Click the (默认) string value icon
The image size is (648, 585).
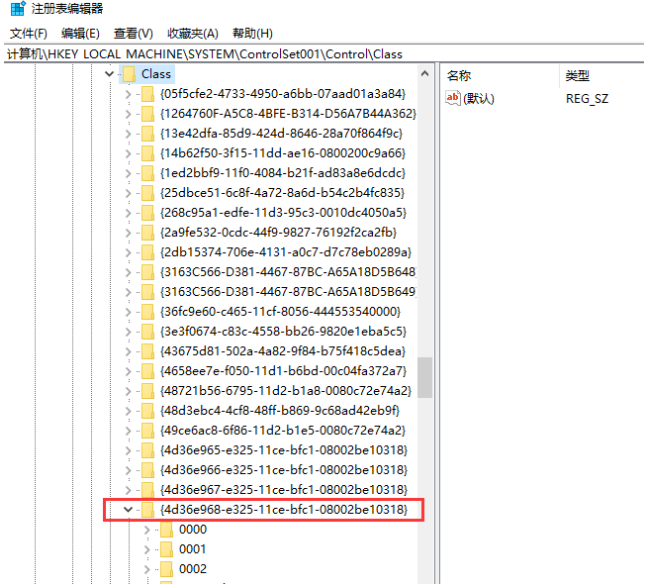click(x=453, y=98)
